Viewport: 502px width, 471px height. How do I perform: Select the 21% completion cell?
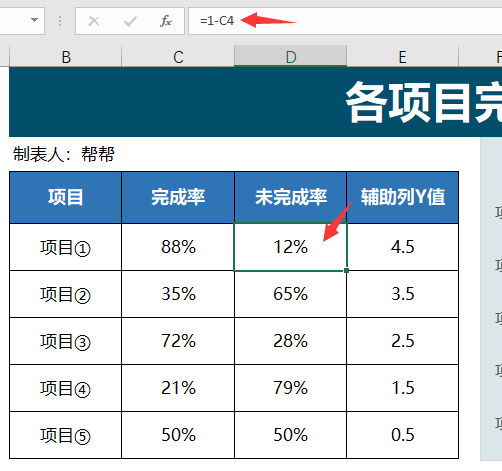coord(178,388)
